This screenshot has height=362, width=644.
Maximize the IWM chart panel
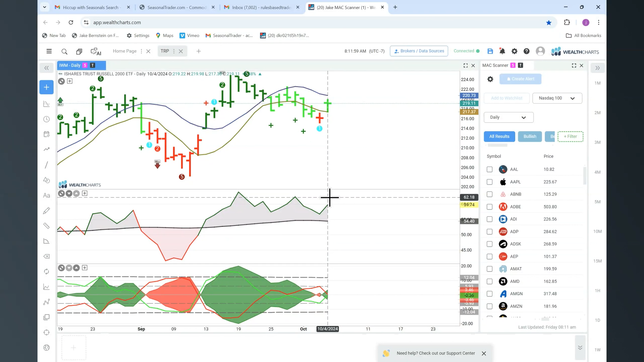(466, 66)
